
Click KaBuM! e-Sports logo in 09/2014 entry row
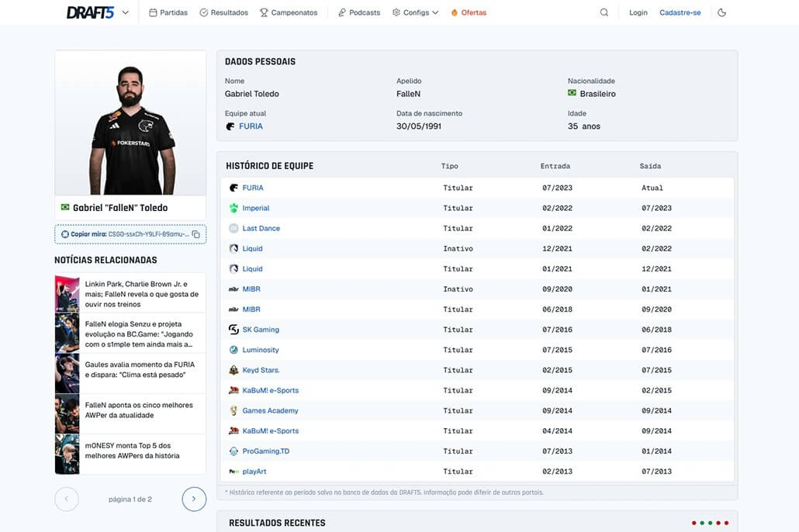(x=233, y=390)
